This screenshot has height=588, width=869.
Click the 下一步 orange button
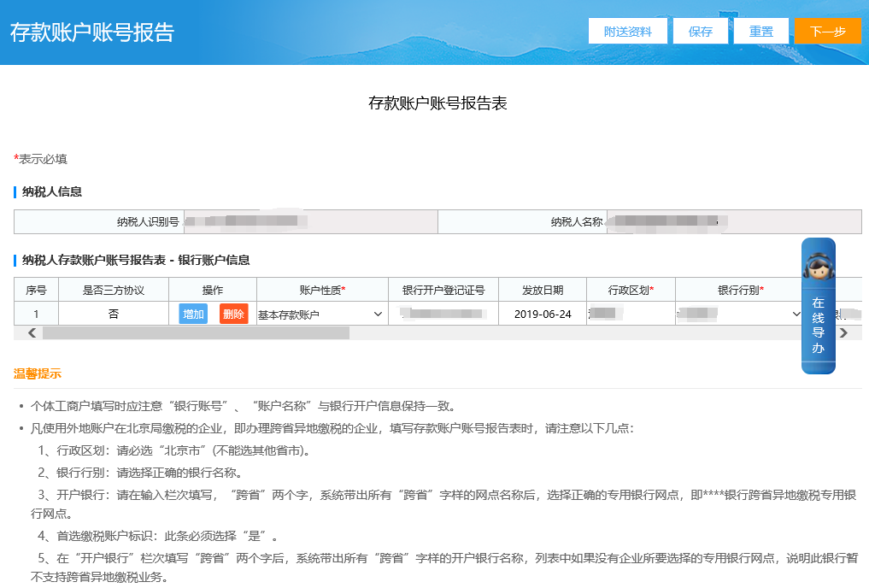(826, 30)
